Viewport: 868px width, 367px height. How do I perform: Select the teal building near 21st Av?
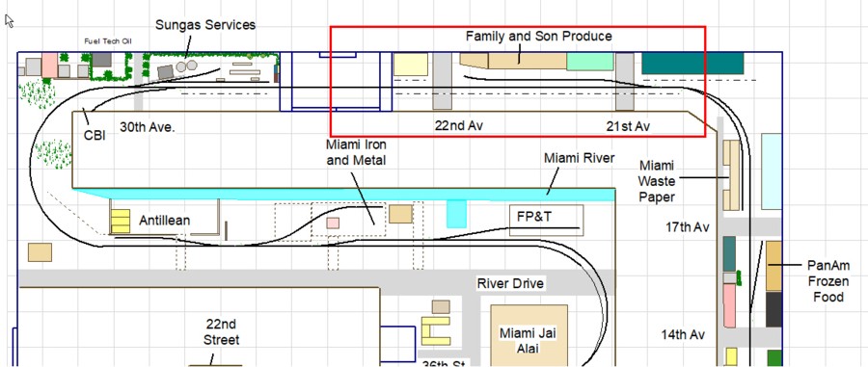(692, 63)
